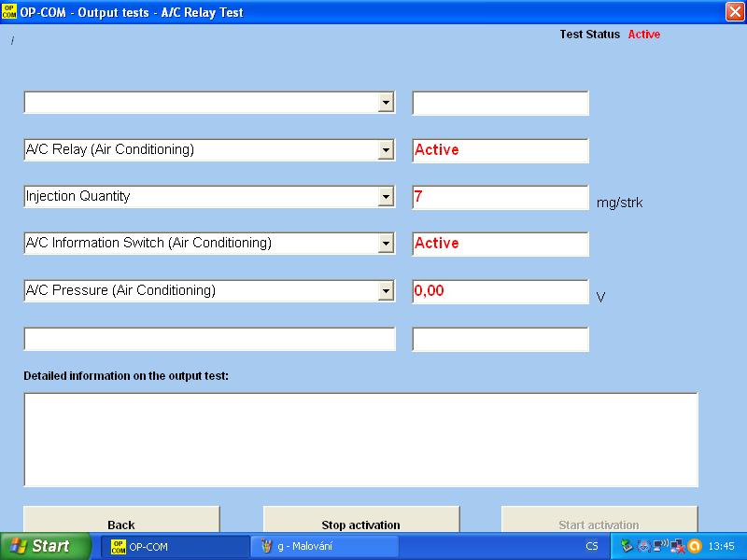Click the OP-COM icon in the title bar

pos(9,10)
